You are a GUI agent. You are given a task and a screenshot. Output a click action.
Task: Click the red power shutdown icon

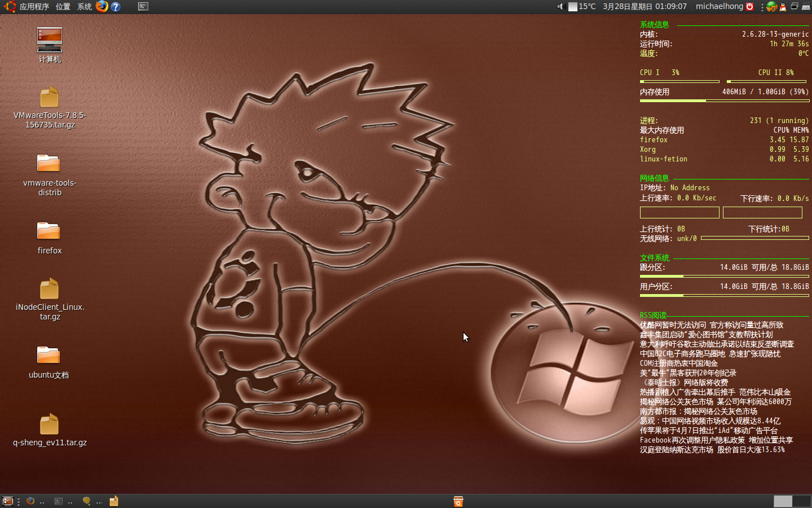pyautogui.click(x=750, y=7)
